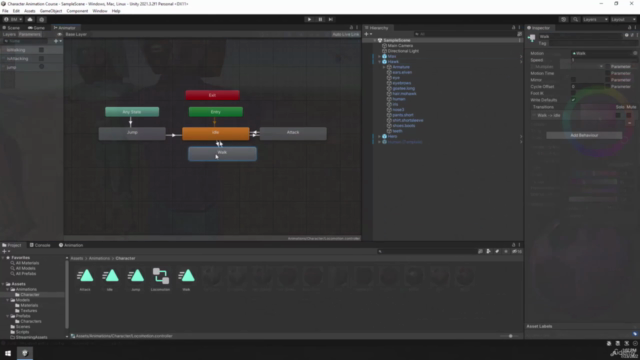The height and width of the screenshot is (360, 640).
Task: Select the Any State node
Action: pyautogui.click(x=132, y=112)
